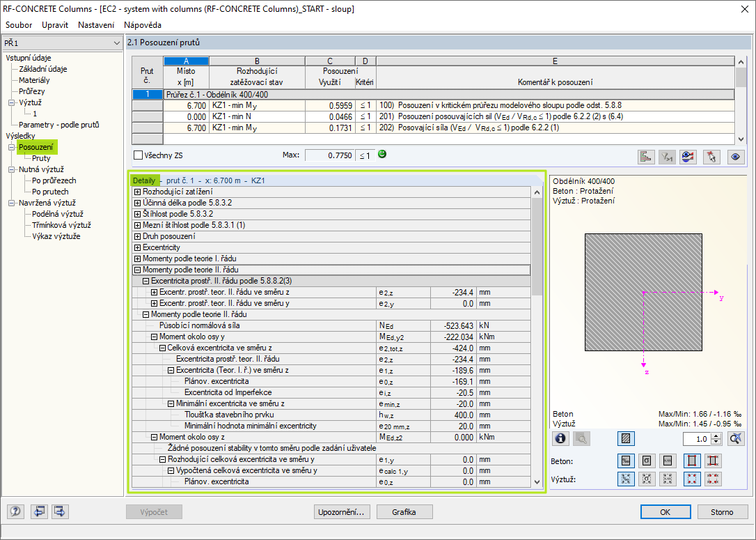756x540 pixels.
Task: Open the Nastavení menu
Action: [96, 24]
